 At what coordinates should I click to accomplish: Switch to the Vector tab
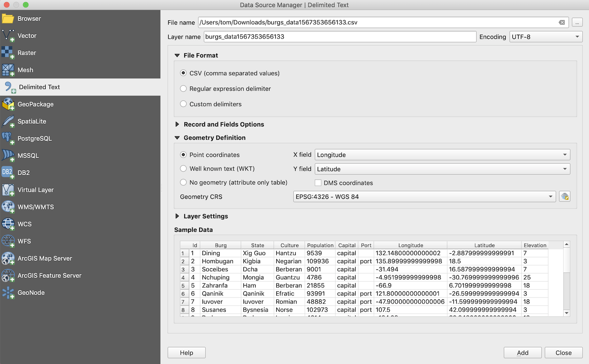pyautogui.click(x=27, y=36)
